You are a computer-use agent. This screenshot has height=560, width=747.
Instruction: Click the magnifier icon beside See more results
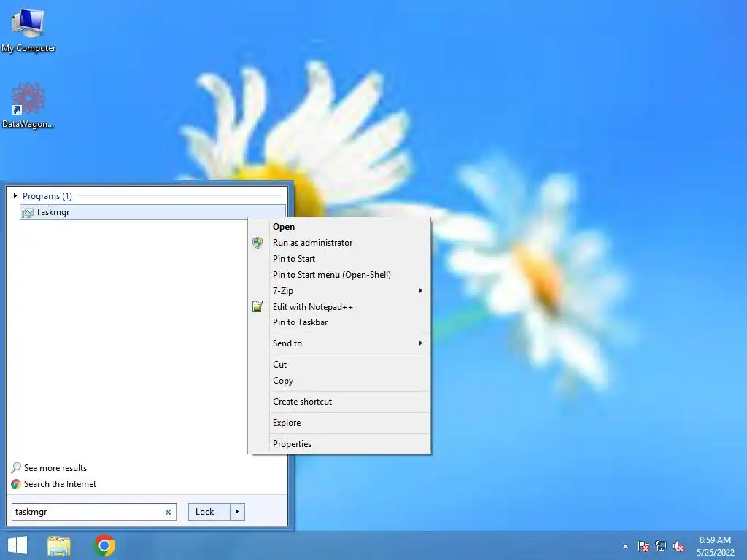(x=16, y=467)
